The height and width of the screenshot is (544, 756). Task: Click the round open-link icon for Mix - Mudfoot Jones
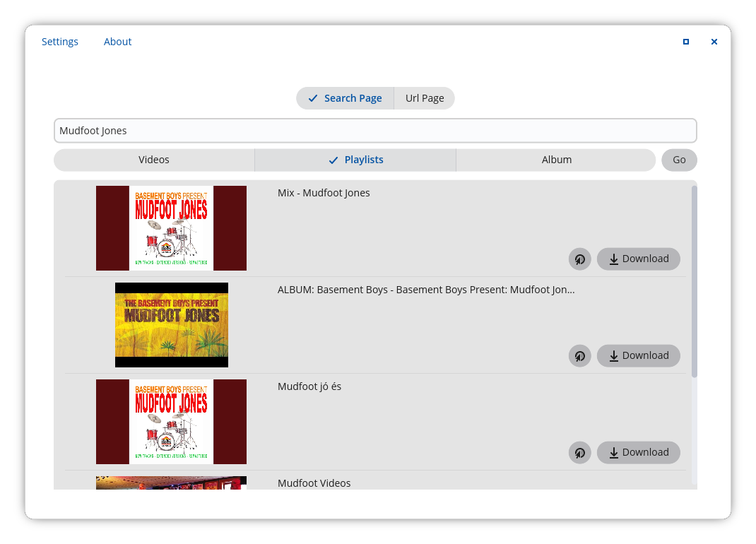coord(579,259)
